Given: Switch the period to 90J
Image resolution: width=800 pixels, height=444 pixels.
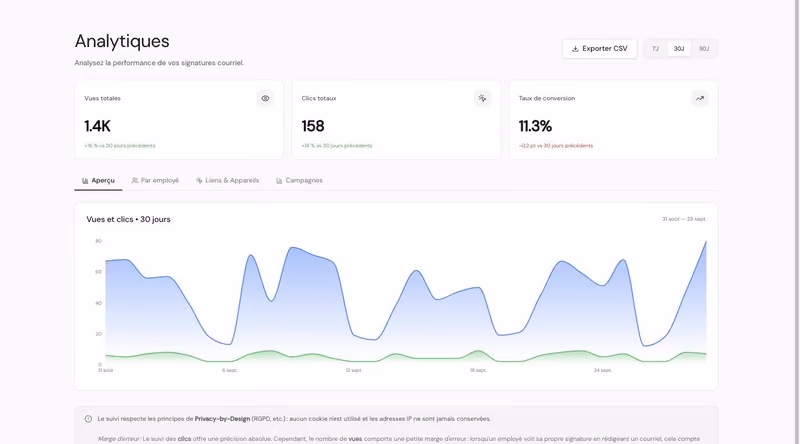Looking at the screenshot, I should pyautogui.click(x=704, y=49).
